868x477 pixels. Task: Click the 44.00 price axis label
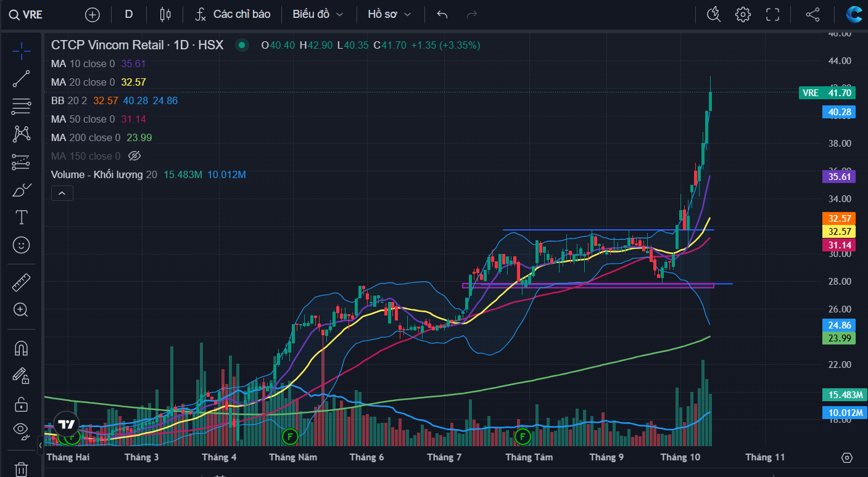coord(839,60)
